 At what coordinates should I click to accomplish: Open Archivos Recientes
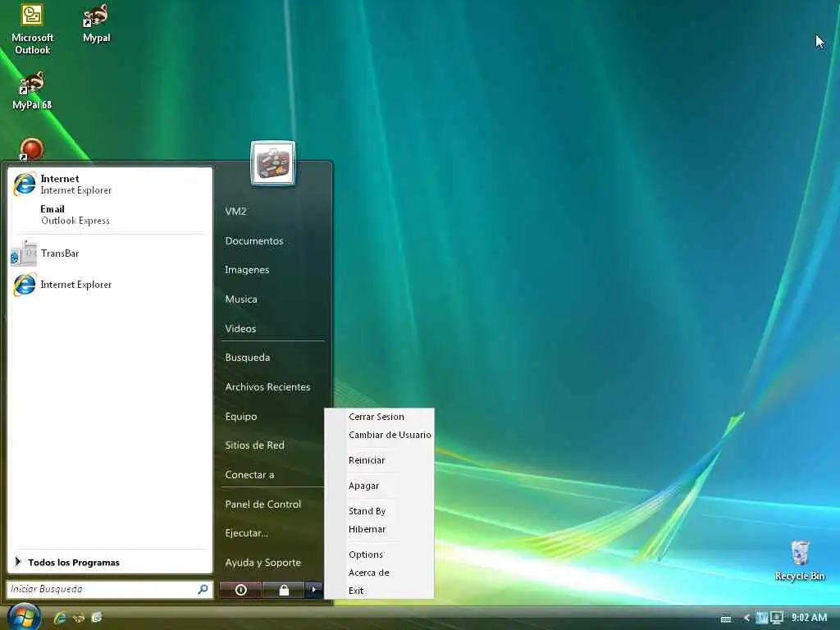coord(267,387)
